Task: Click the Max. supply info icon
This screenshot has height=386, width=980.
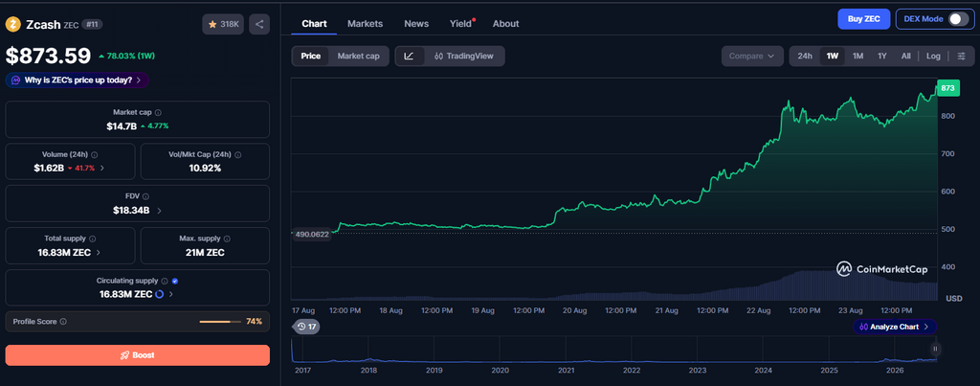Action: [x=227, y=239]
